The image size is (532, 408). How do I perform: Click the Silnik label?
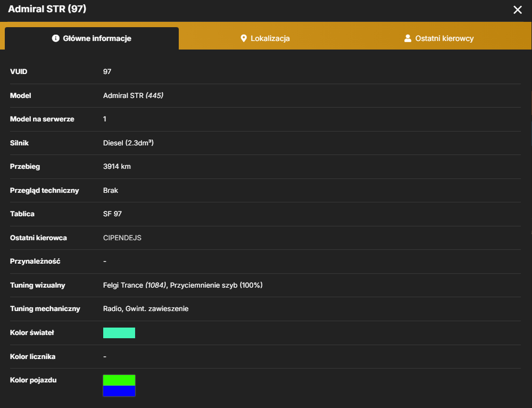pos(20,143)
